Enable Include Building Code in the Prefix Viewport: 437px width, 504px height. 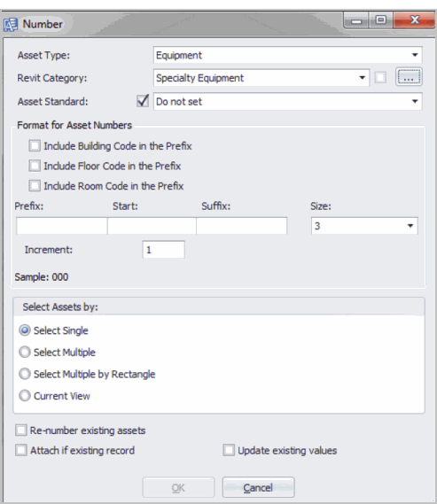click(35, 145)
